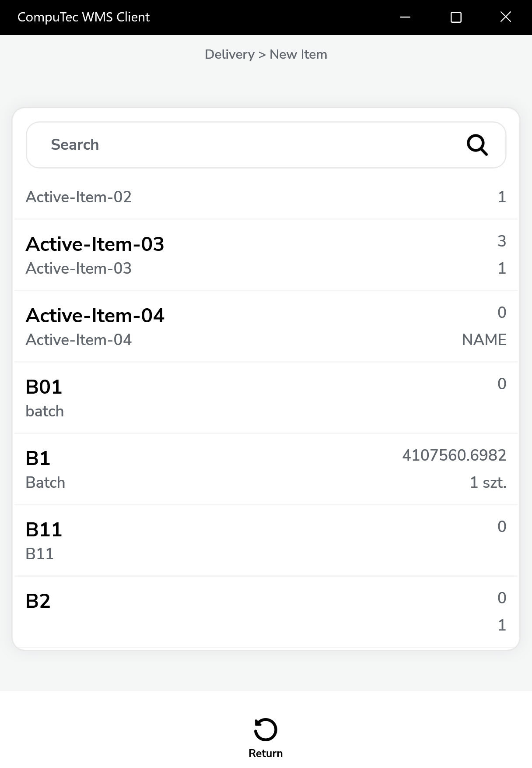Click the magnifying glass search icon
Viewport: 532px width, 768px height.
pyautogui.click(x=477, y=145)
